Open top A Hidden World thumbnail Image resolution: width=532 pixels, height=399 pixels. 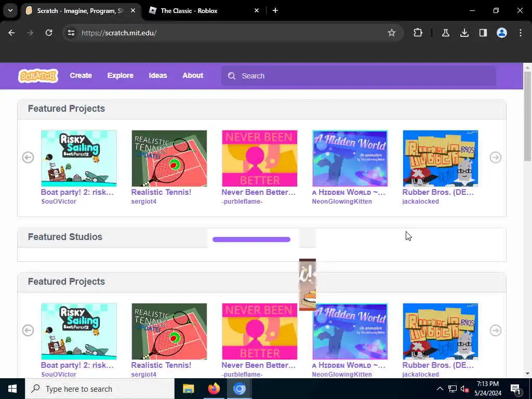click(350, 158)
